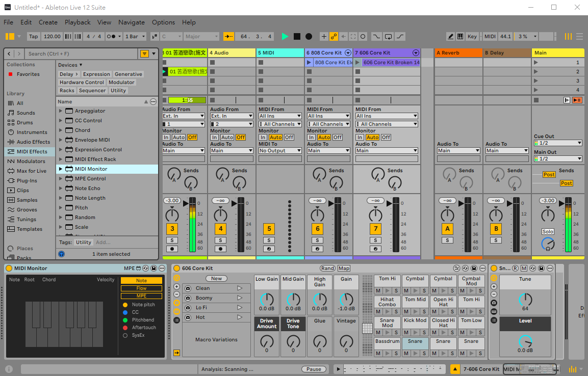Deactivate track 3 using its number button
Image resolution: width=588 pixels, height=376 pixels.
[x=172, y=229]
